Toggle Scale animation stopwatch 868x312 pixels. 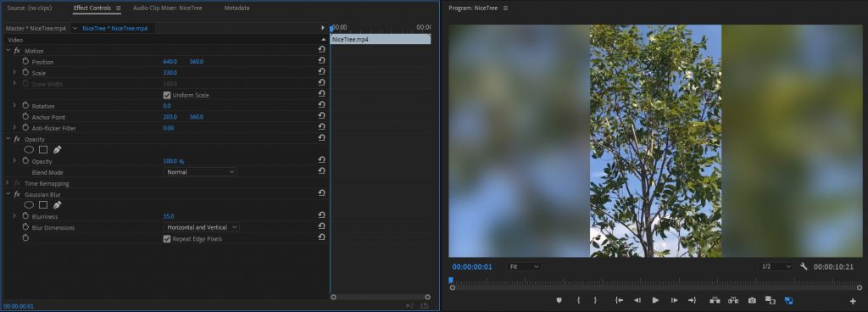pyautogui.click(x=25, y=72)
